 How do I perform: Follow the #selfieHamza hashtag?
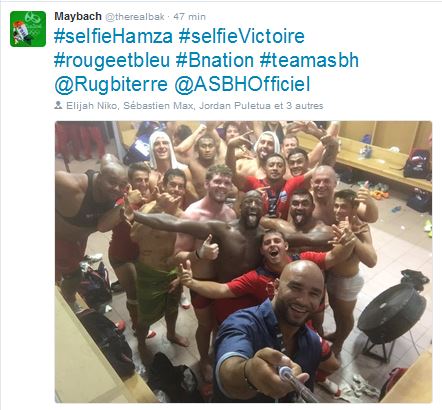pyautogui.click(x=113, y=36)
